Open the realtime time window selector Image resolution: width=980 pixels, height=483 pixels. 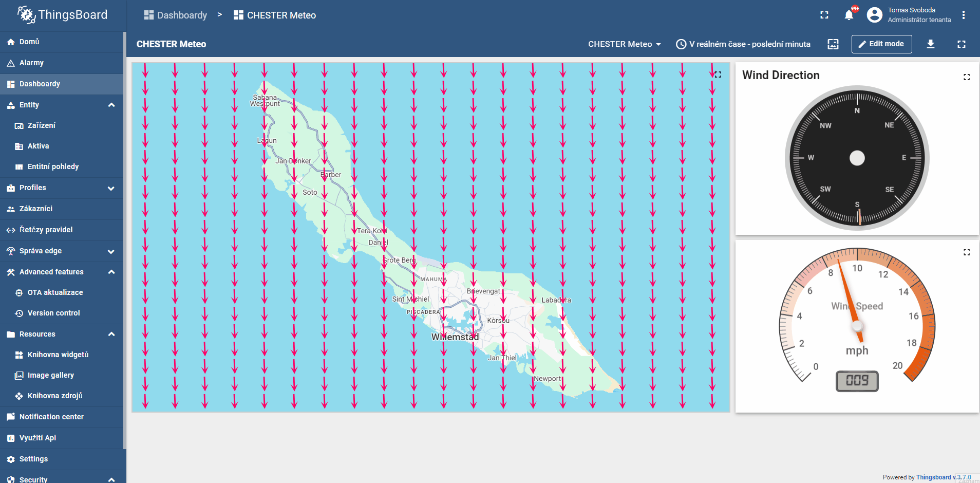coord(743,44)
